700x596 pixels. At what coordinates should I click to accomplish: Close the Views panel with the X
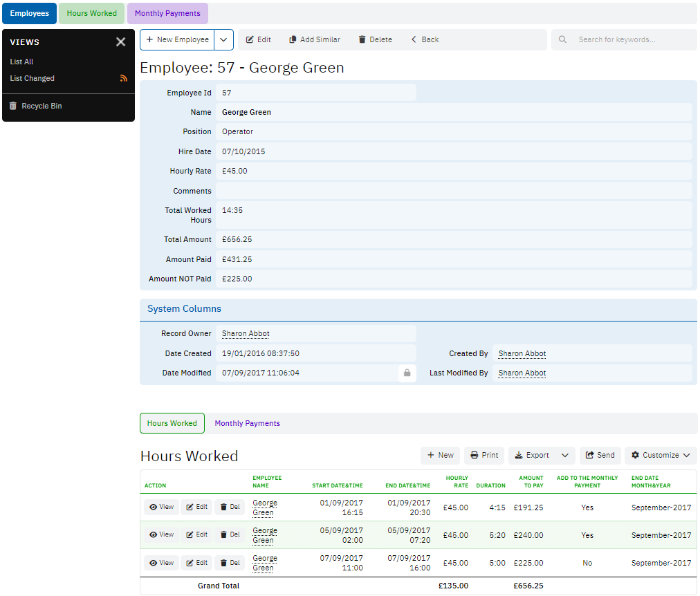coord(121,42)
